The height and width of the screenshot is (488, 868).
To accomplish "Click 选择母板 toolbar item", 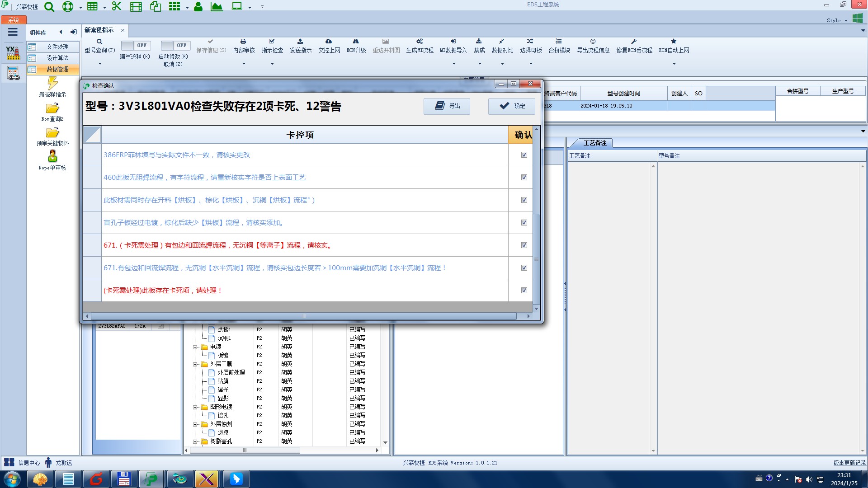I will point(531,46).
